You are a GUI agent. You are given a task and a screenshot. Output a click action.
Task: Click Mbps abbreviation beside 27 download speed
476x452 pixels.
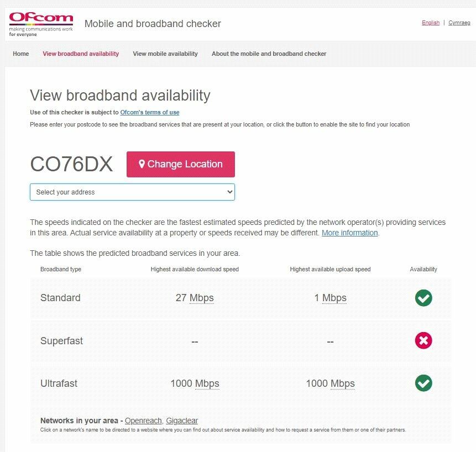(202, 298)
